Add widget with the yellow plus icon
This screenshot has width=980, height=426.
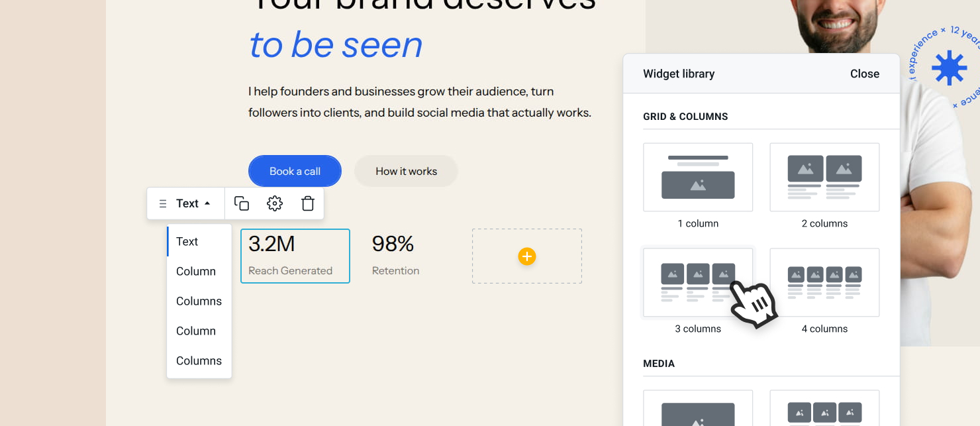click(x=527, y=256)
